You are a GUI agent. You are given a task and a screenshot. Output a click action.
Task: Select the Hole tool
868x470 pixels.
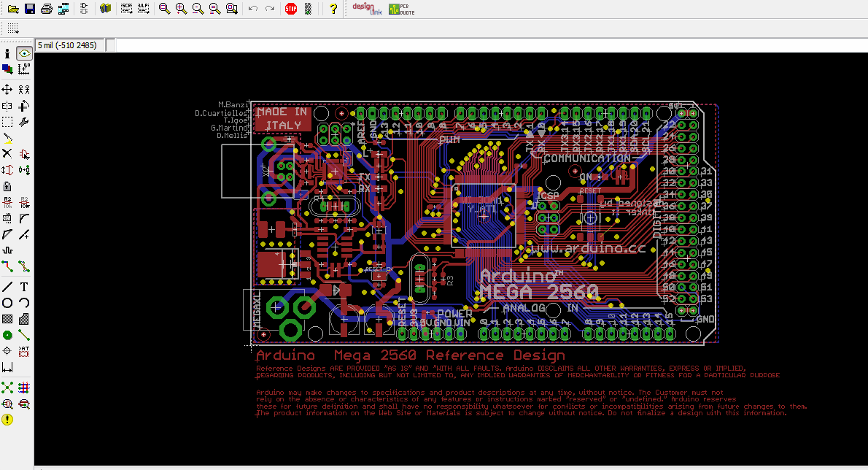7,351
